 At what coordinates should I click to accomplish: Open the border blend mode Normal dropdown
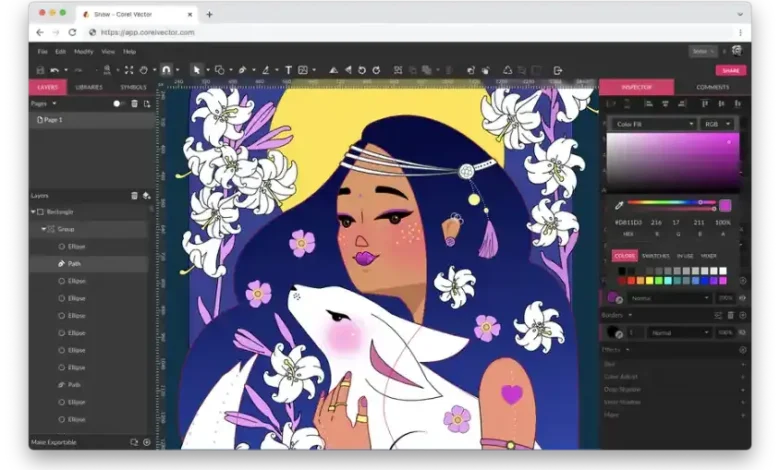coord(679,333)
